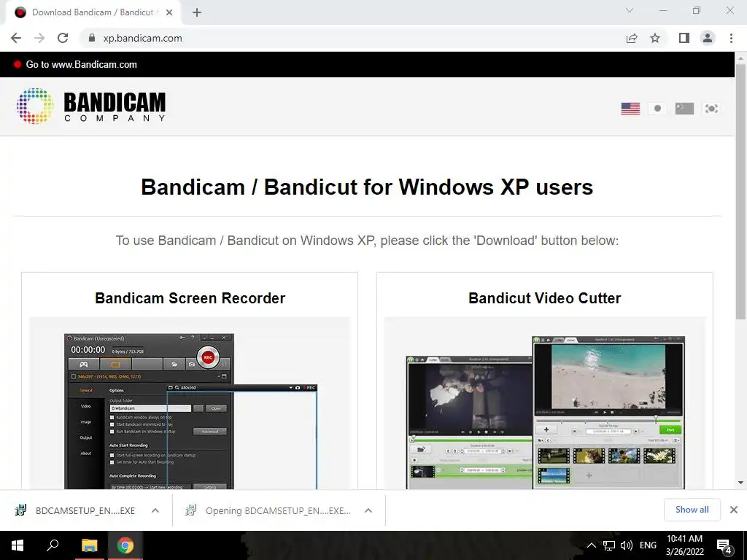Select the Download Bandicam / Bandicut tab
Image resolution: width=747 pixels, height=560 pixels.
[x=93, y=12]
